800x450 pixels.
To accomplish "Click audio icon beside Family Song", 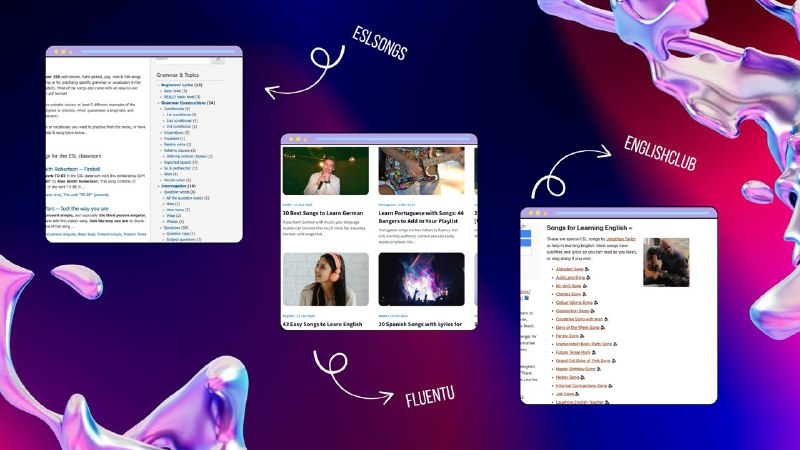I will [x=582, y=336].
